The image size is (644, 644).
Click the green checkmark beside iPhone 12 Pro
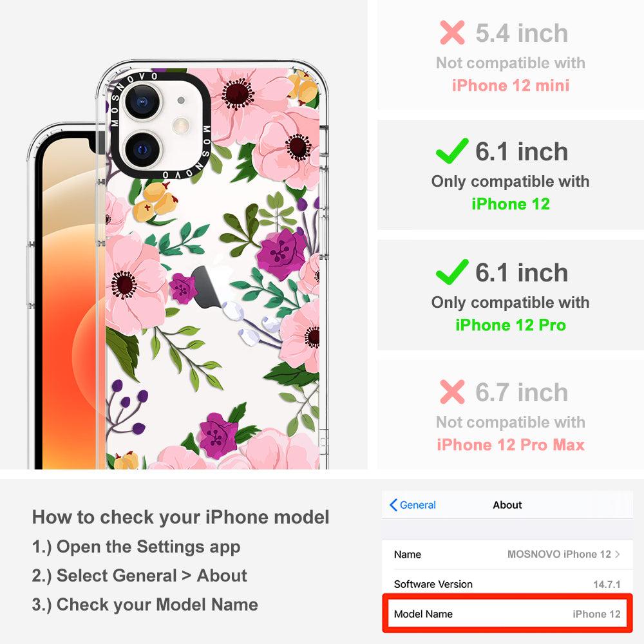(x=452, y=272)
